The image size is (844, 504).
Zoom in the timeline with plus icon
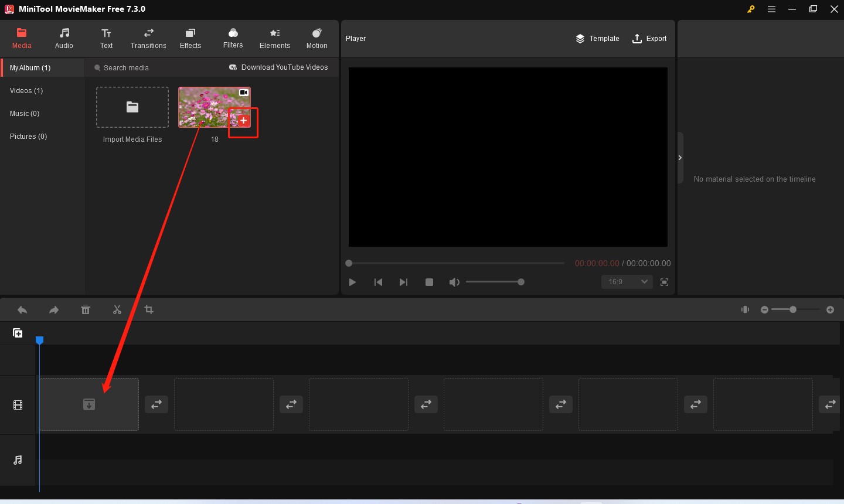point(830,309)
